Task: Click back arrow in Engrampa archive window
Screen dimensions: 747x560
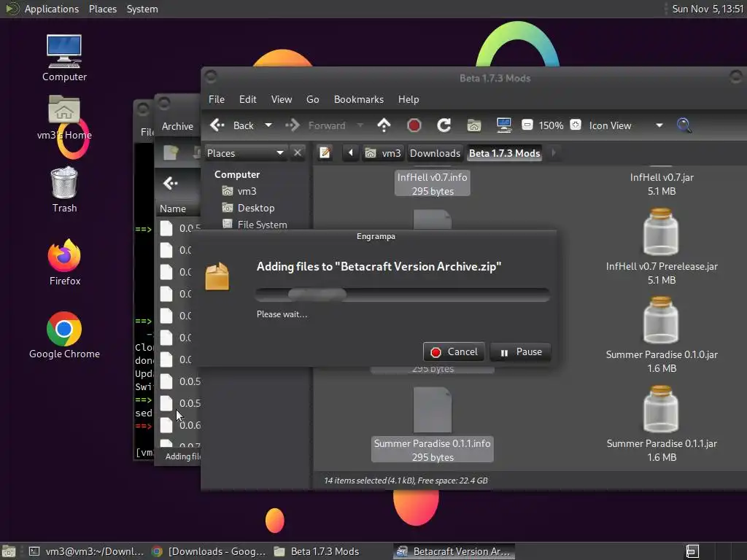Action: coord(170,183)
